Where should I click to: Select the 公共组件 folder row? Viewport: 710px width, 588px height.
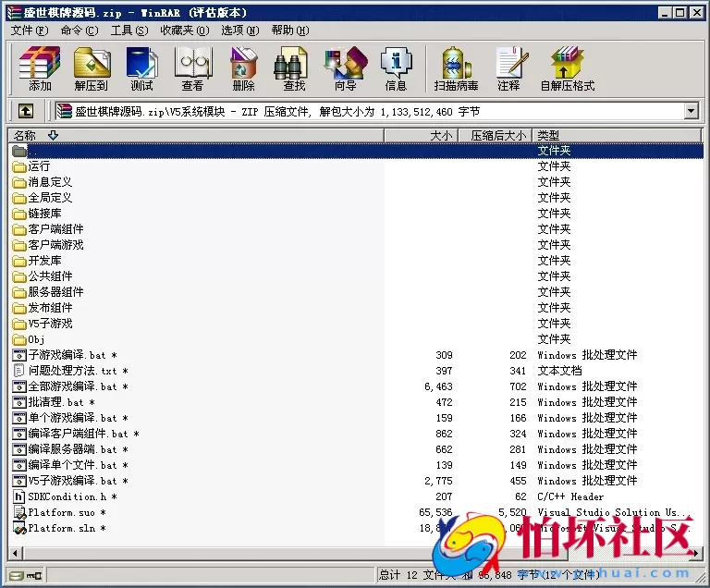click(x=356, y=276)
